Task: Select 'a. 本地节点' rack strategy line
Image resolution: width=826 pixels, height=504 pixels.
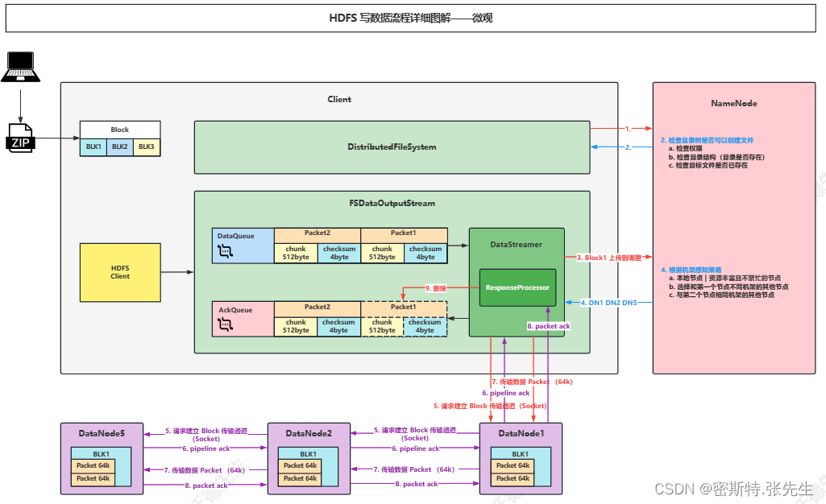Action: pos(724,279)
